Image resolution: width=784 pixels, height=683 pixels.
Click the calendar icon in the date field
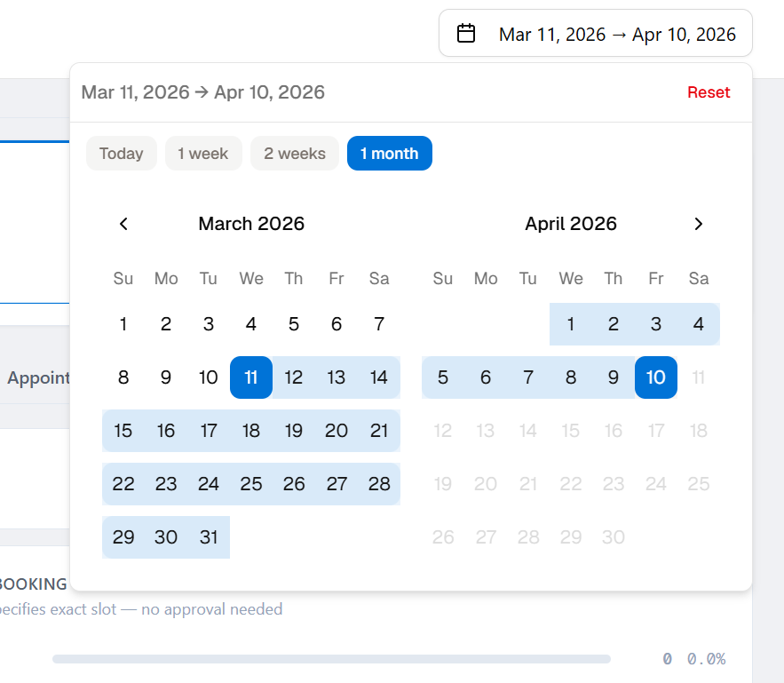[x=466, y=32]
